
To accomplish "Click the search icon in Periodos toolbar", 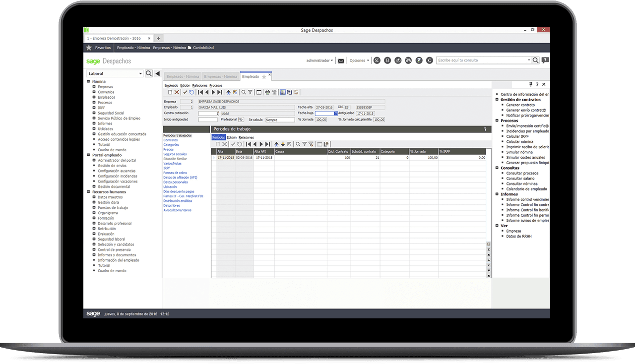I will pos(298,144).
